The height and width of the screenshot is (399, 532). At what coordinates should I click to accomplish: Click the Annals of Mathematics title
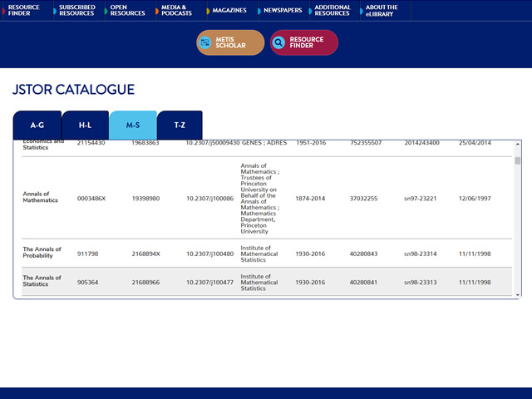(41, 197)
